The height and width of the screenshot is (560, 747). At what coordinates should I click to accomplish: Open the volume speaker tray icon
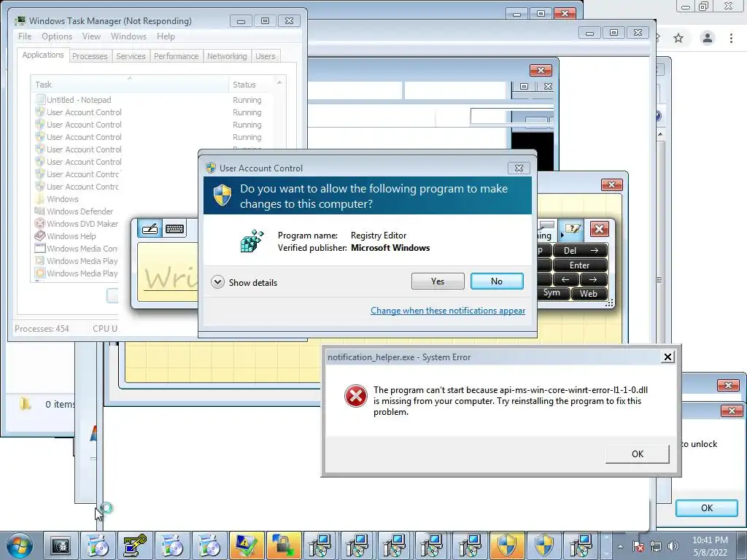tap(673, 546)
